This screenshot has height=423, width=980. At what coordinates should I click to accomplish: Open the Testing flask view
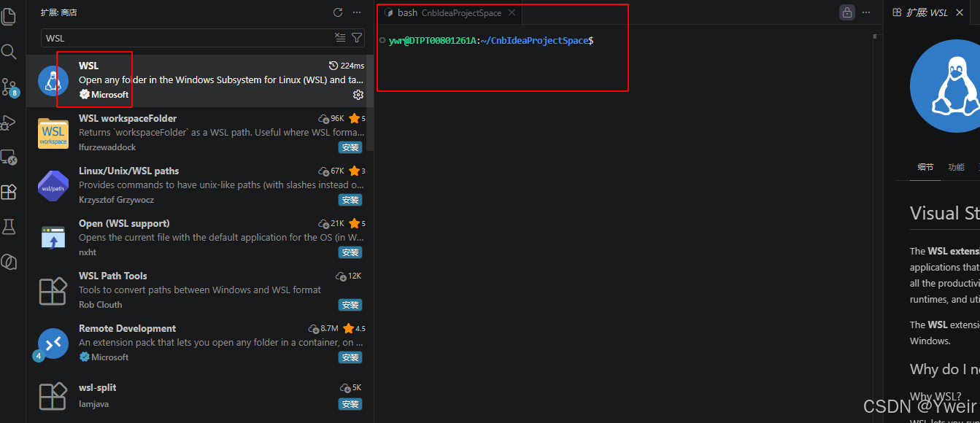coord(9,227)
